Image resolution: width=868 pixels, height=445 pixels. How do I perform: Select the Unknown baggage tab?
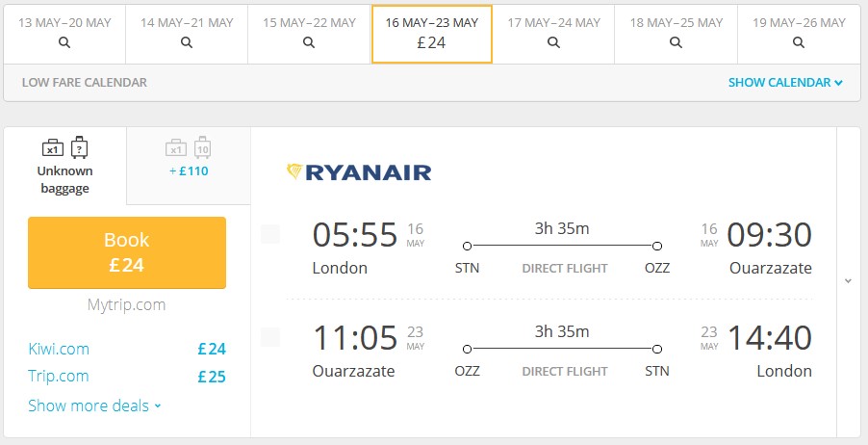point(64,166)
